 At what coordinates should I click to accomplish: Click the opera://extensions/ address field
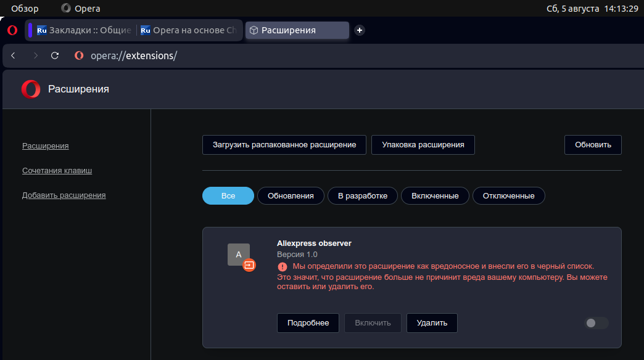[134, 56]
